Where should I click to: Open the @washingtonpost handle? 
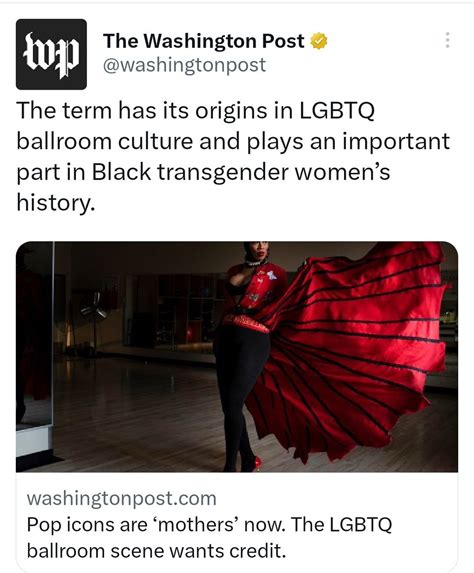click(185, 65)
